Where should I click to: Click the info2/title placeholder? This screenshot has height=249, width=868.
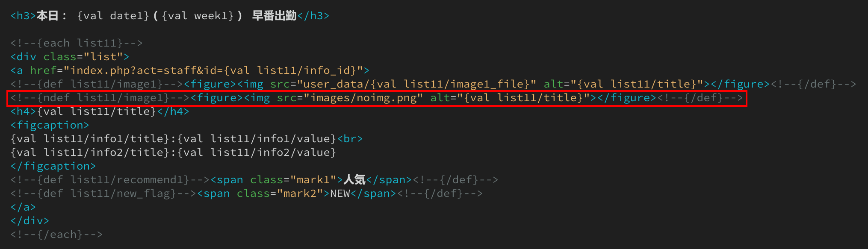pos(90,152)
